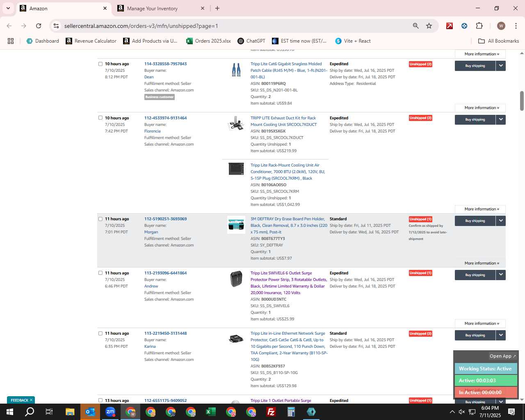Click Buy shipping for 3M DEFTRAY order
The height and width of the screenshot is (420, 525).
coord(475,221)
